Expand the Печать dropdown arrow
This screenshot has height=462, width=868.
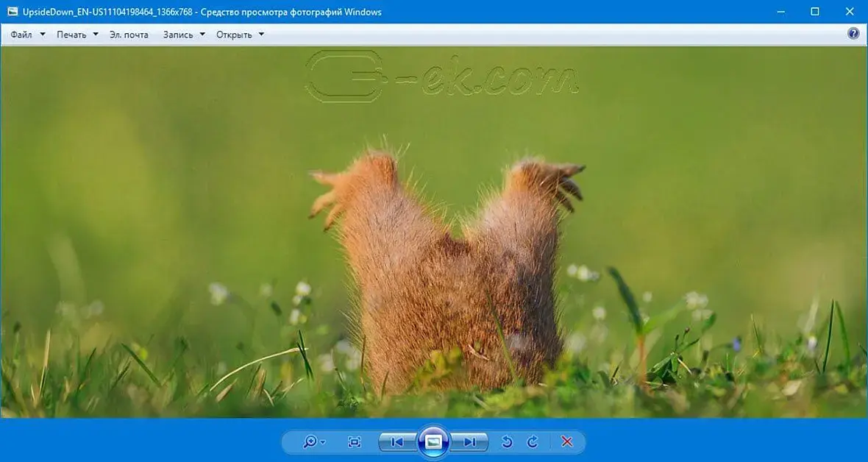(96, 35)
